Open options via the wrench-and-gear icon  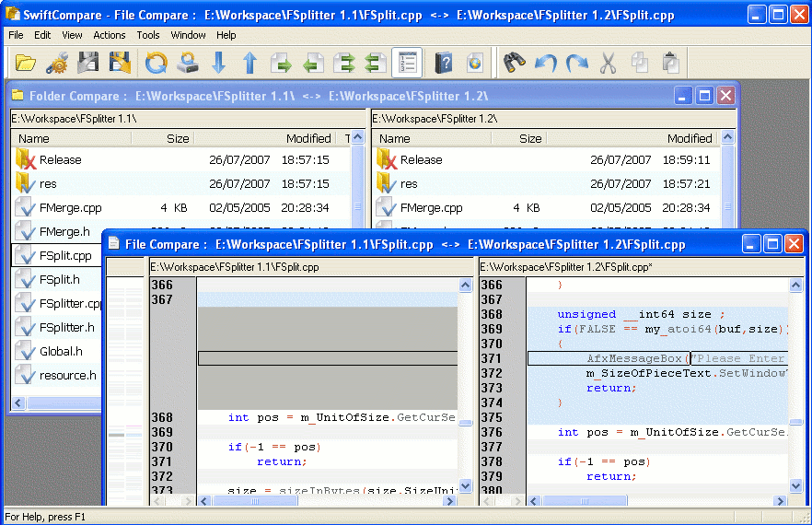57,63
